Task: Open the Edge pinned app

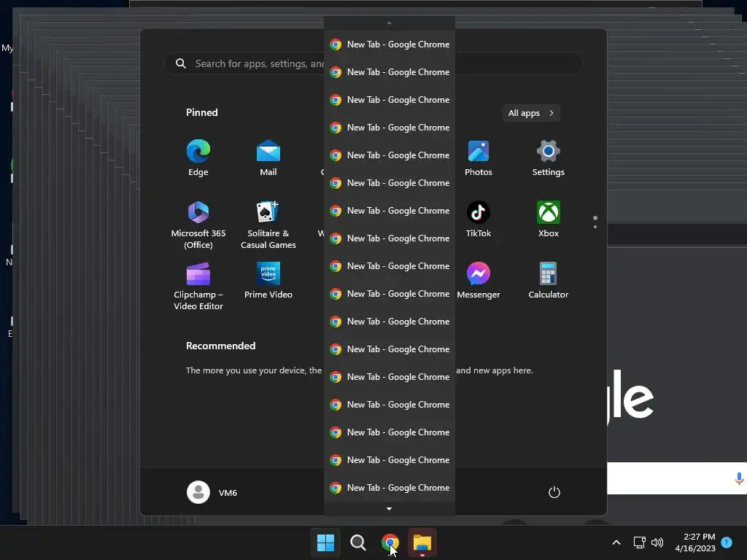Action: (198, 158)
